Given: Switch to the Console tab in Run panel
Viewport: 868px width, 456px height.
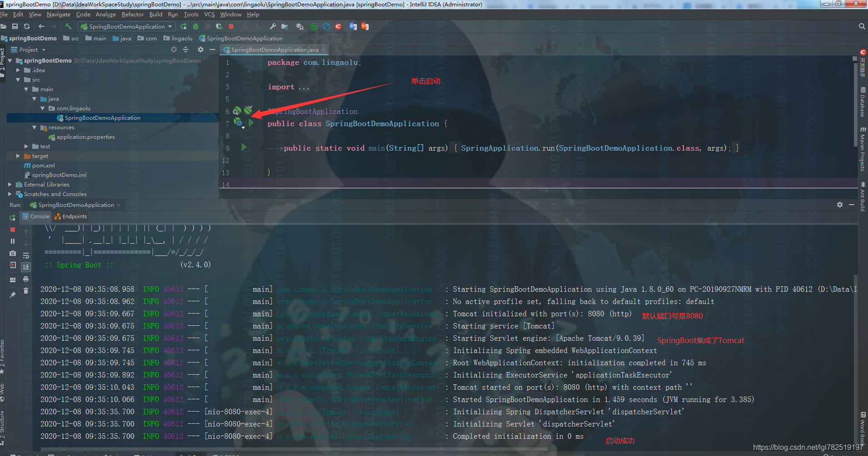Looking at the screenshot, I should 36,216.
